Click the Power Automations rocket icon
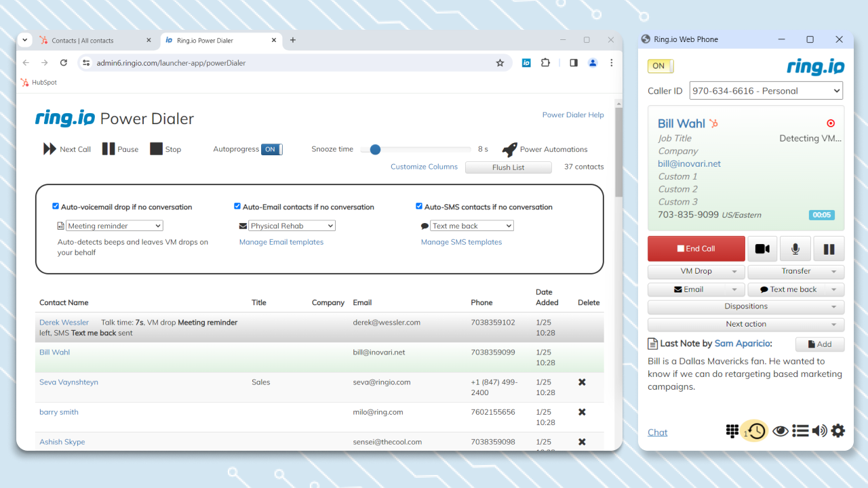 tap(509, 149)
